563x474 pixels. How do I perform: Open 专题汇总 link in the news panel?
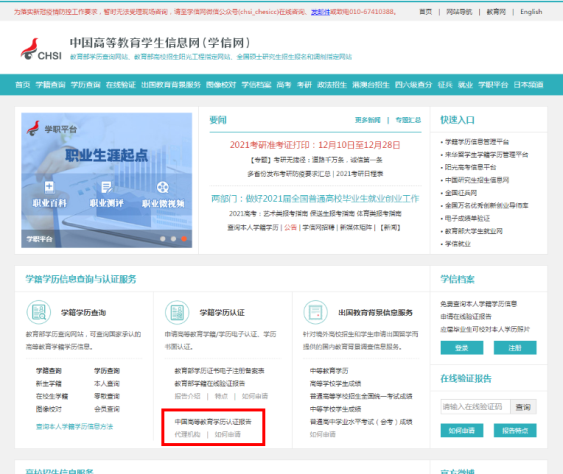[408, 120]
